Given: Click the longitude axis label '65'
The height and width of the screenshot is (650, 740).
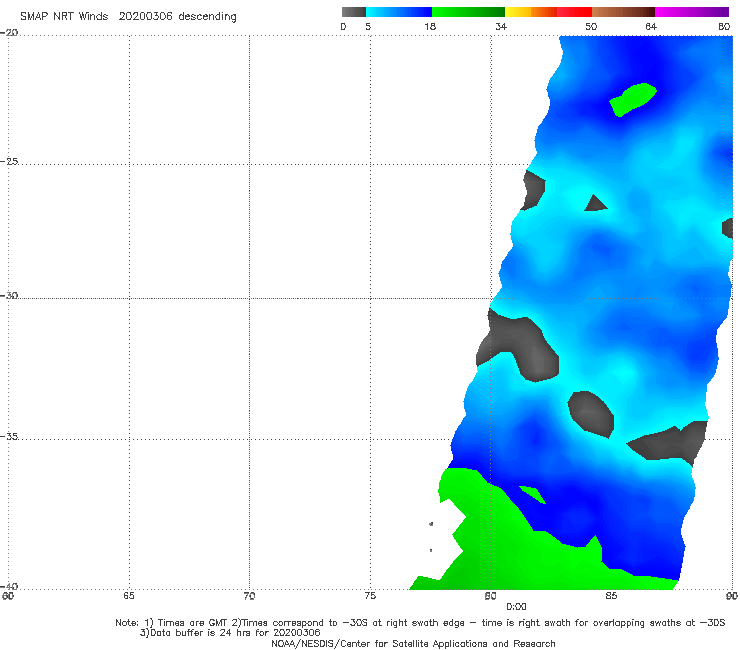Looking at the screenshot, I should [129, 596].
